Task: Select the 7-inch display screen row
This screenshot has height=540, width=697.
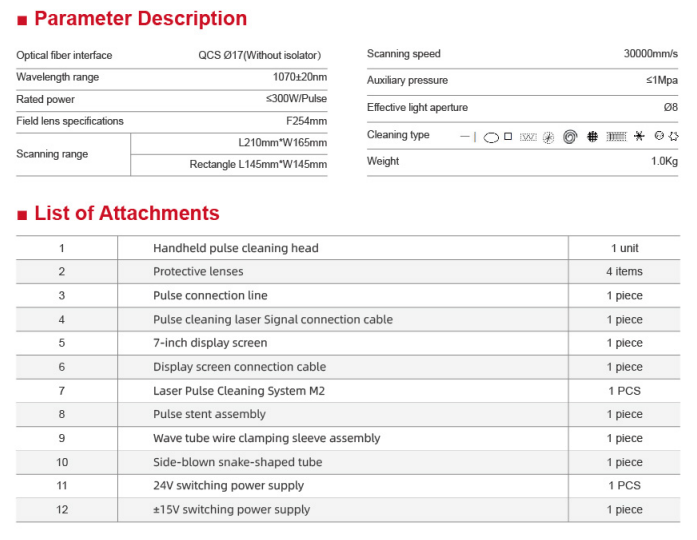Action: 210,343
